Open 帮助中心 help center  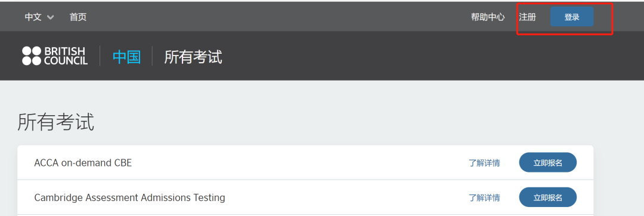click(x=488, y=17)
